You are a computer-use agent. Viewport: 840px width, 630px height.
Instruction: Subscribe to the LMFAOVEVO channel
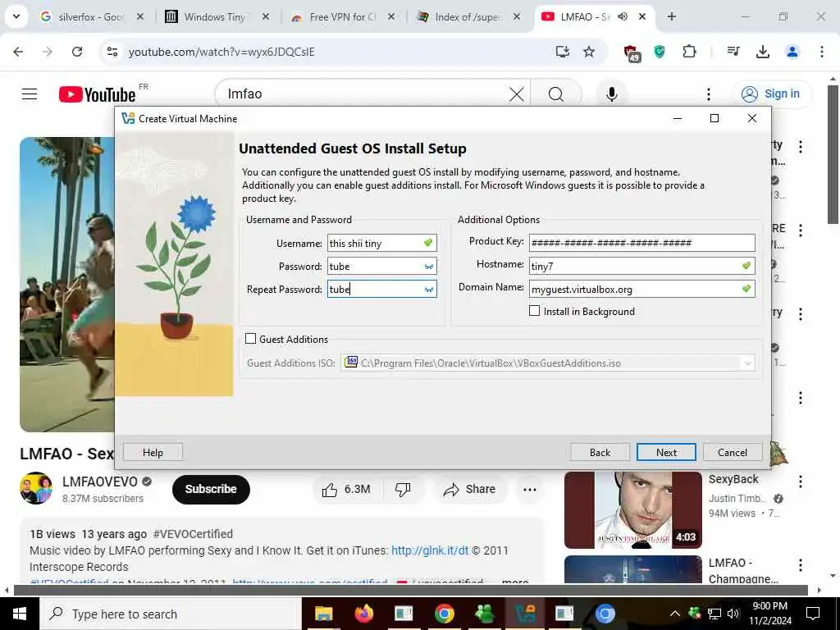click(211, 489)
